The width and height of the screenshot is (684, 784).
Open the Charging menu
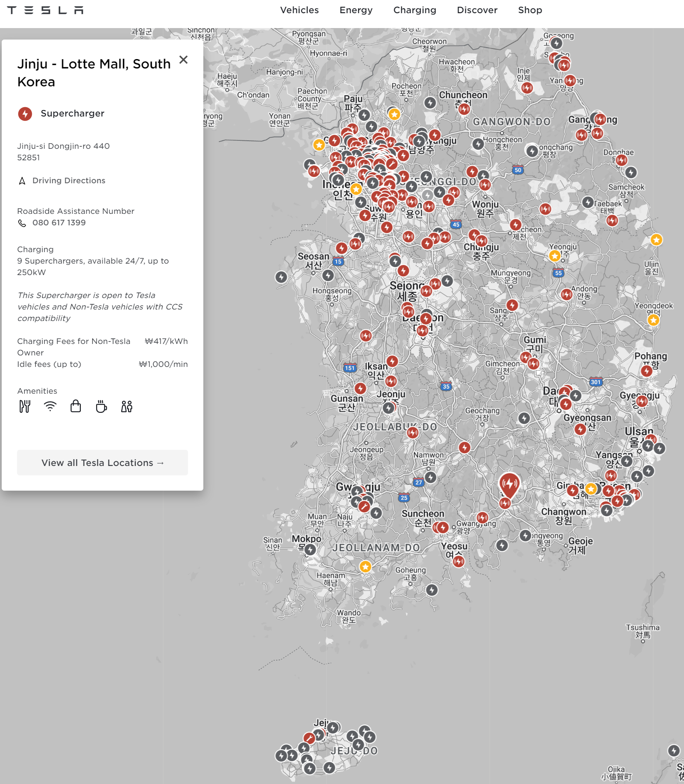415,10
